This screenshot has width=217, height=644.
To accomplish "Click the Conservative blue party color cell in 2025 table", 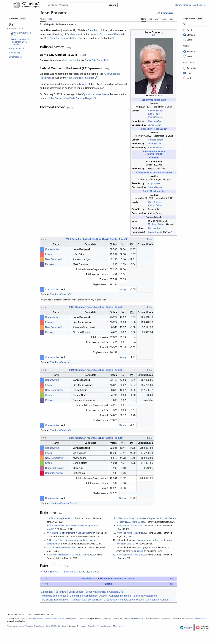I will 42,249.
